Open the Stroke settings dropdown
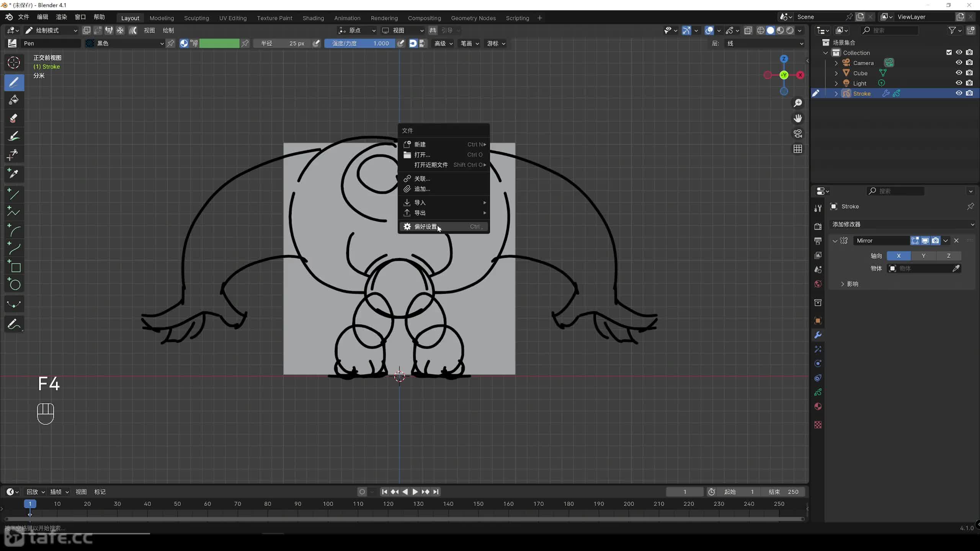Viewport: 980px width, 551px height. point(470,43)
